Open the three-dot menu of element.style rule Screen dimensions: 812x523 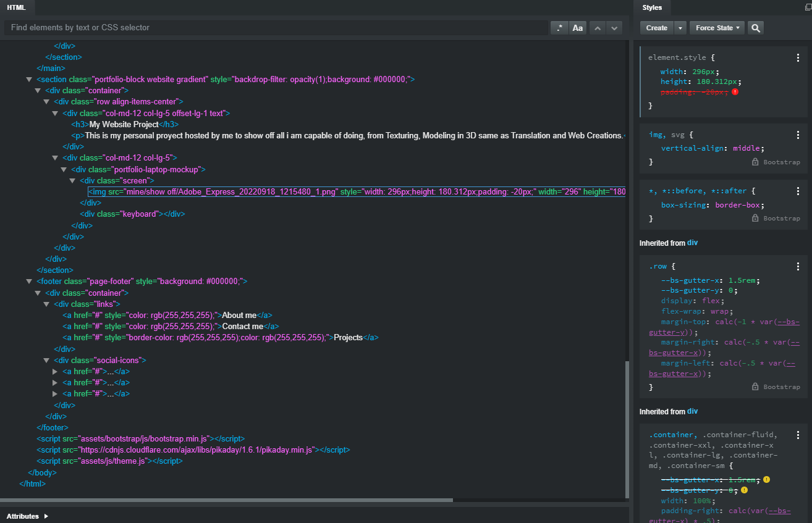click(798, 57)
